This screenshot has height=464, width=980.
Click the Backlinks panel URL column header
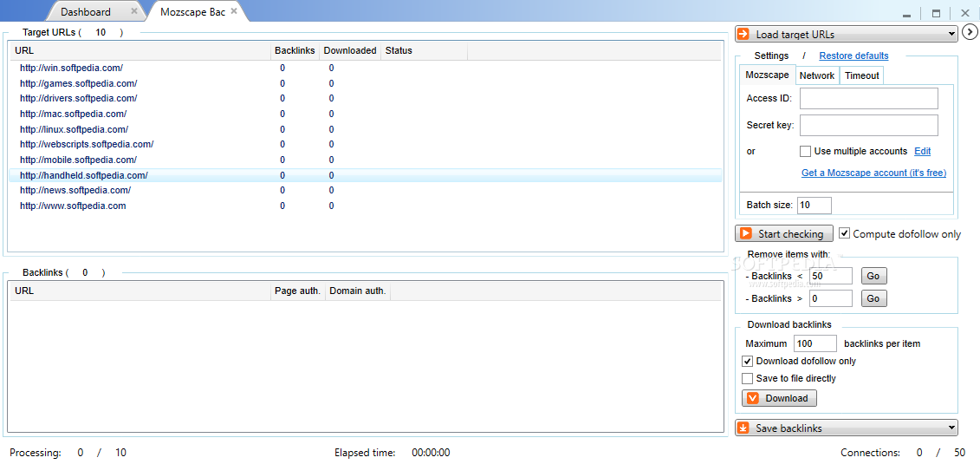[x=140, y=291]
